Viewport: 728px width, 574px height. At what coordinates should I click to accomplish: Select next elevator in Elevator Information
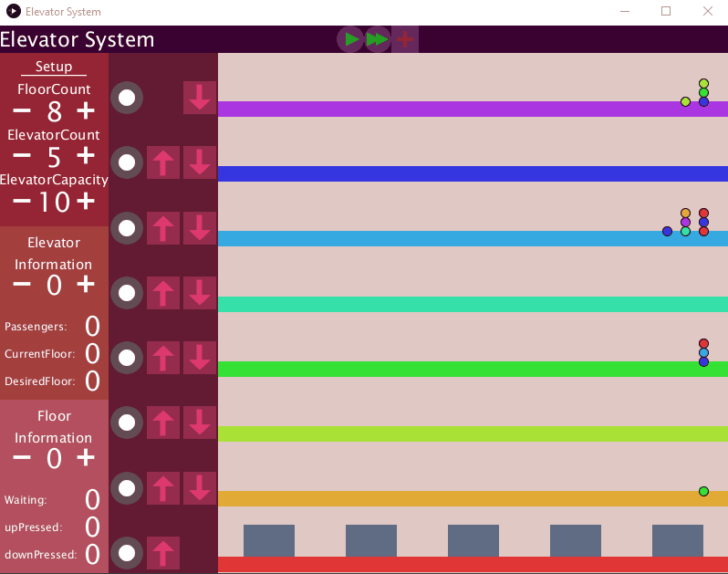tap(86, 284)
